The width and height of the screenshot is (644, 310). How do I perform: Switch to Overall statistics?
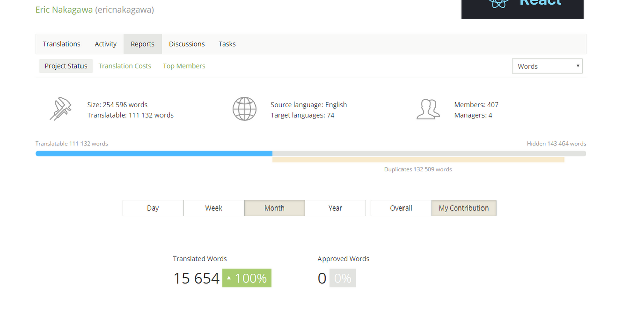pos(401,208)
